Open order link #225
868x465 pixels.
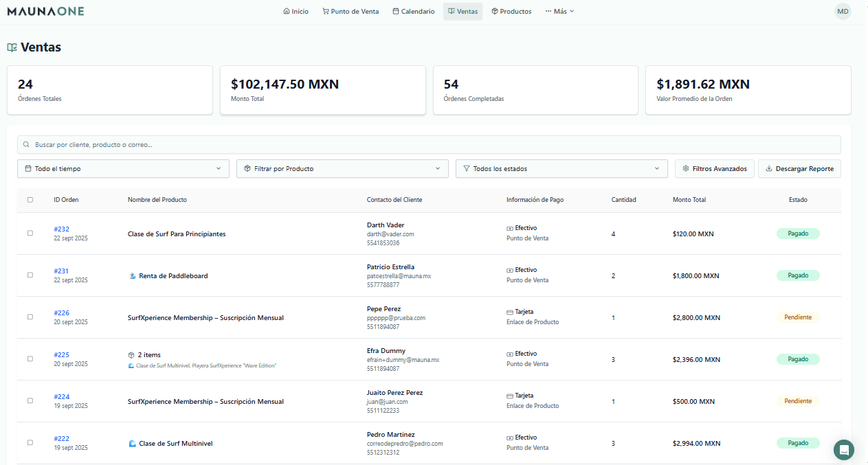61,354
